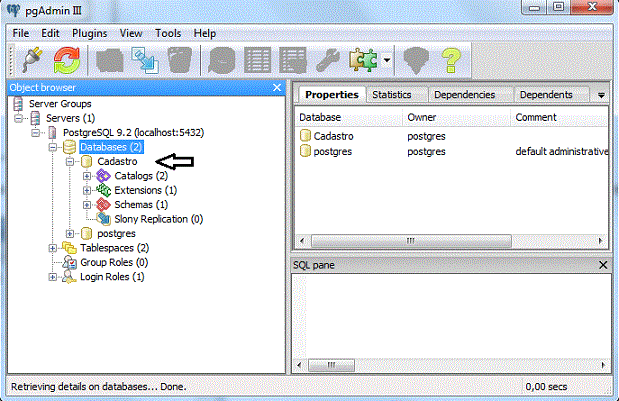Image resolution: width=619 pixels, height=401 pixels.
Task: Select Group Roles (0) tree item
Action: pos(114,262)
